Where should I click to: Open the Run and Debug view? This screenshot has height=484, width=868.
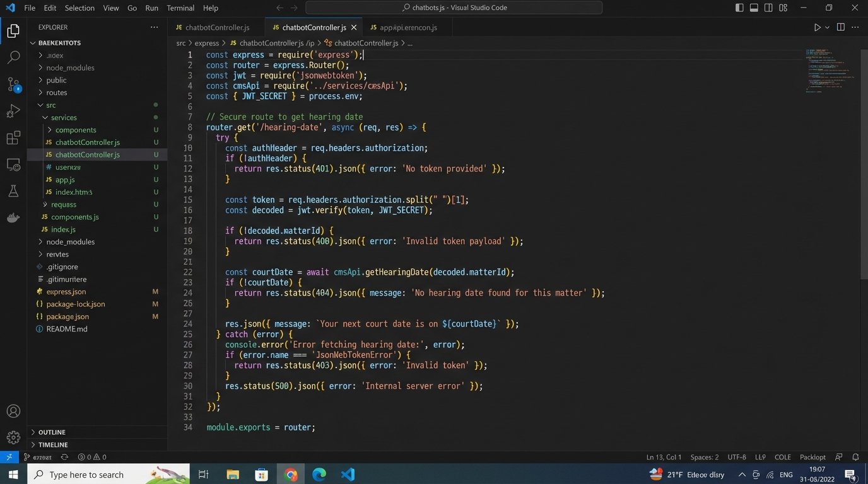point(13,112)
